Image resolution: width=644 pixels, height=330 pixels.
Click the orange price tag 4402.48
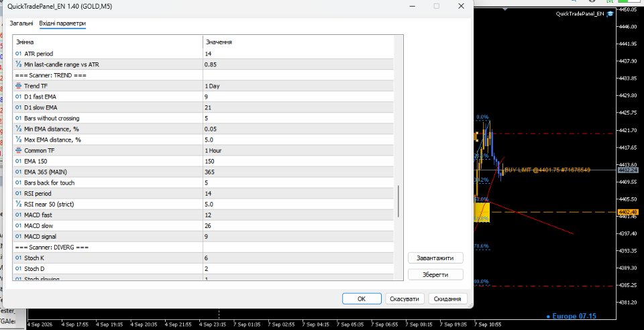pos(628,212)
